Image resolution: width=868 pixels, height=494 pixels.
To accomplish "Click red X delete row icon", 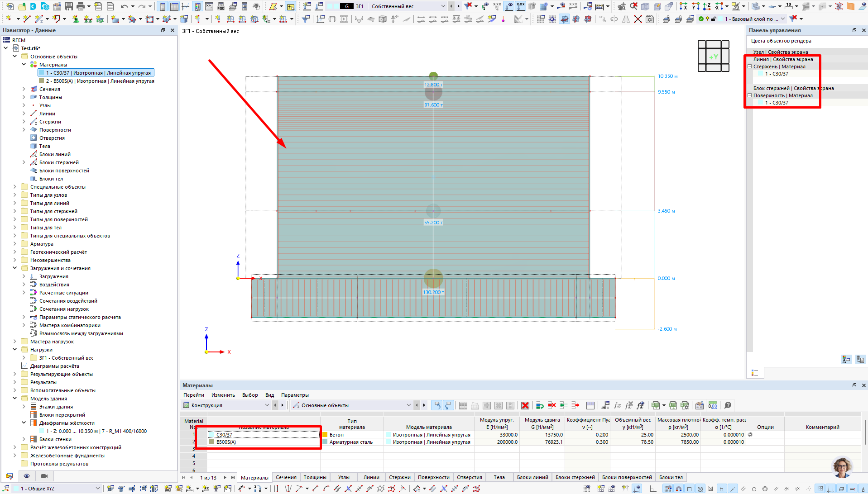I will pos(525,405).
